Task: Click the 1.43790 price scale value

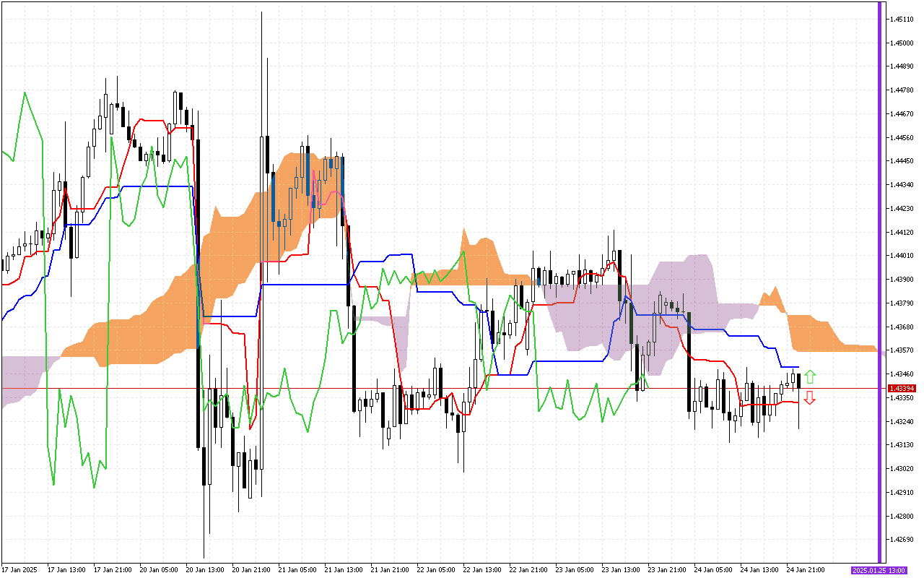Action: pos(902,303)
